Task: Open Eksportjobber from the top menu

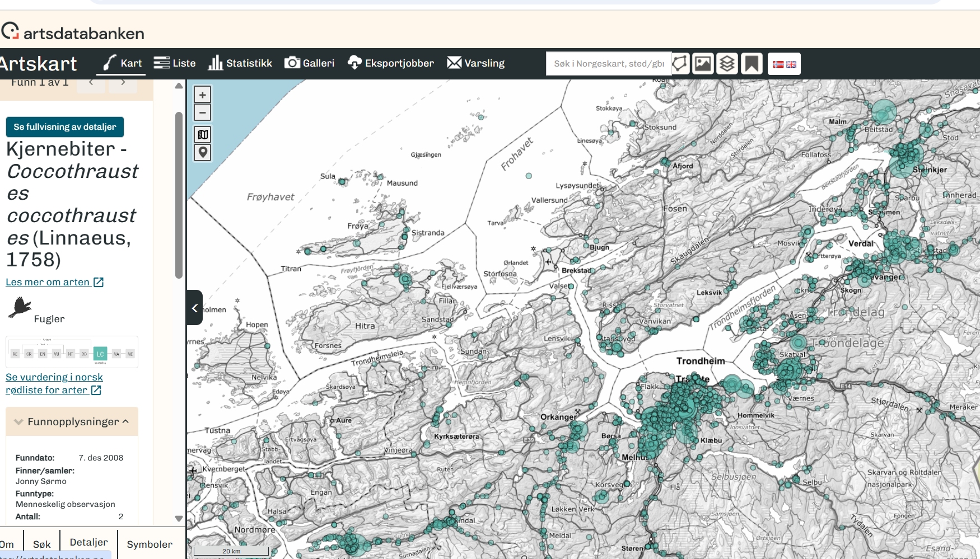Action: point(391,63)
